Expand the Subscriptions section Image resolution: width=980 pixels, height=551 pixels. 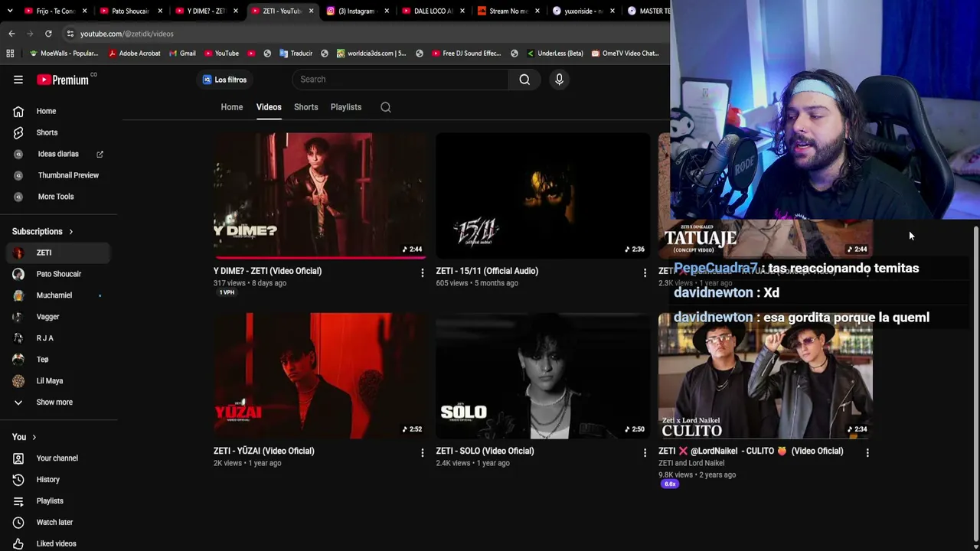click(43, 231)
